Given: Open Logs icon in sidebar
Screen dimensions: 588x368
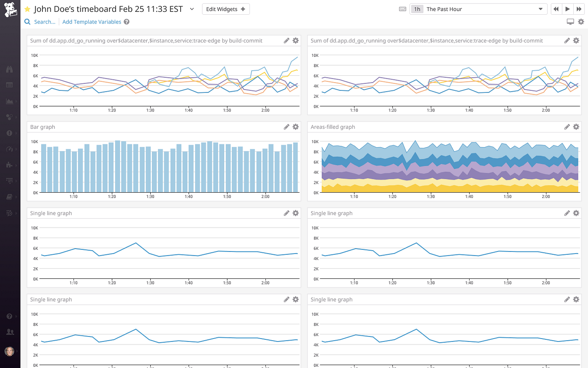Looking at the screenshot, I should pyautogui.click(x=10, y=213).
